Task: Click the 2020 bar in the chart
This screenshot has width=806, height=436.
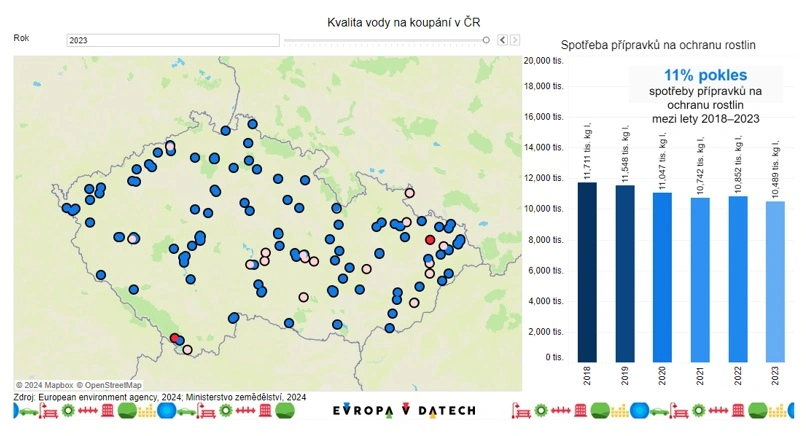Action: click(x=663, y=277)
